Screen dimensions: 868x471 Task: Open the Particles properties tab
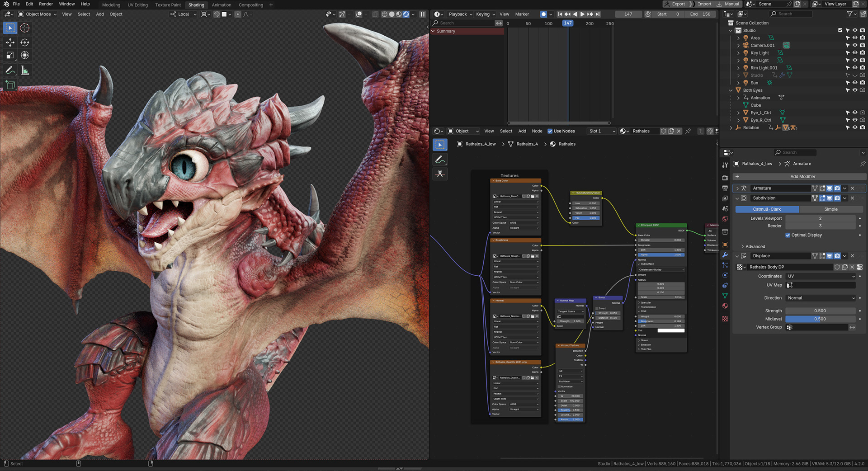(x=725, y=265)
